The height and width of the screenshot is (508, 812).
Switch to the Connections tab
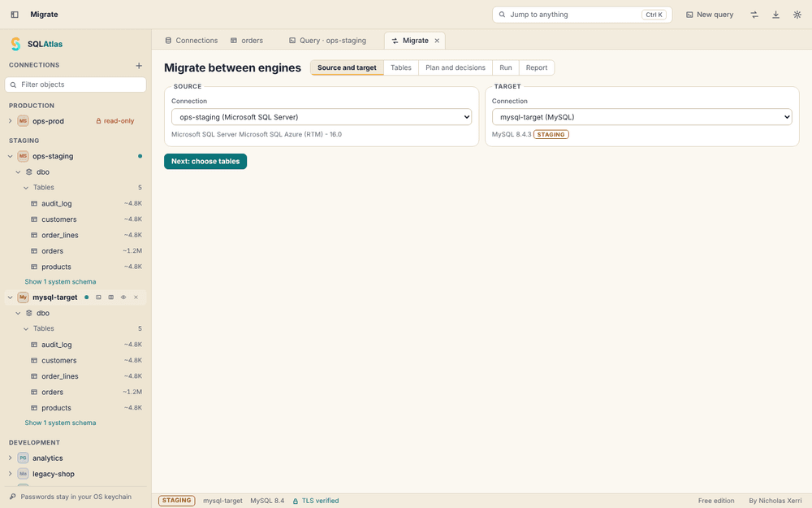[191, 41]
